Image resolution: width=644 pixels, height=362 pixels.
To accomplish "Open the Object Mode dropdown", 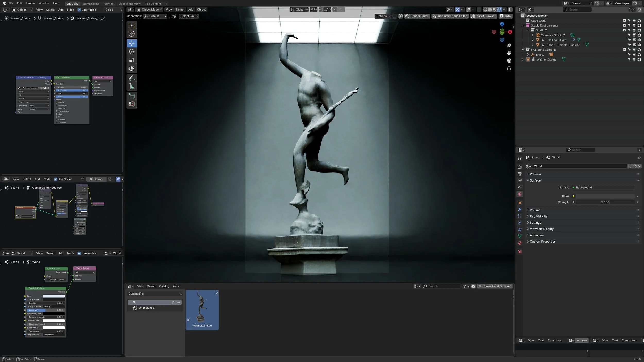I will (150, 10).
